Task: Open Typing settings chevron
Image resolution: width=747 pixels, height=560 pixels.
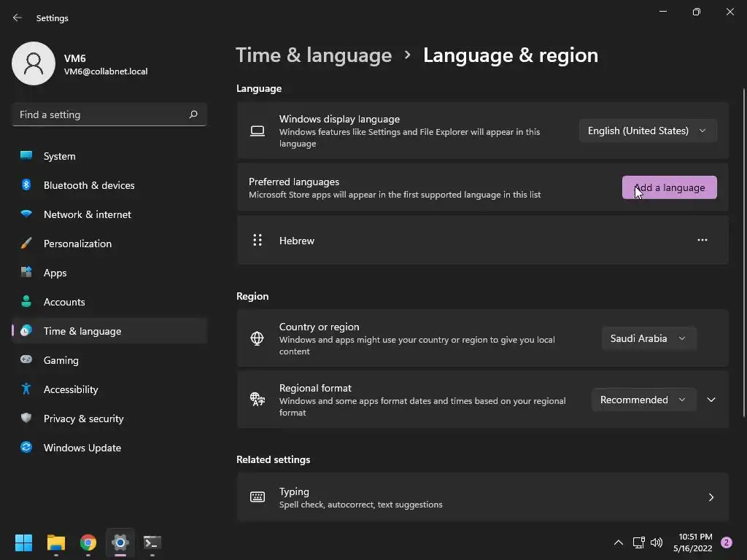Action: 711,497
